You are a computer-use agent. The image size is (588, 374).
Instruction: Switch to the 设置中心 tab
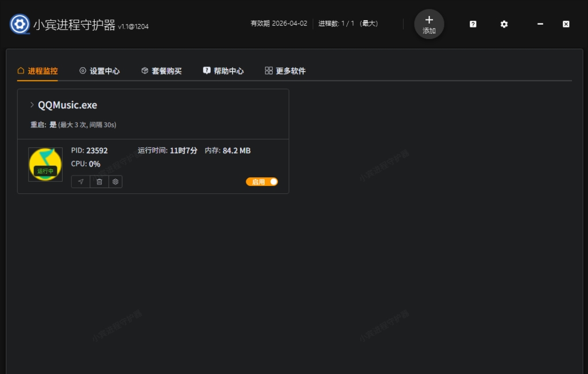pos(99,71)
